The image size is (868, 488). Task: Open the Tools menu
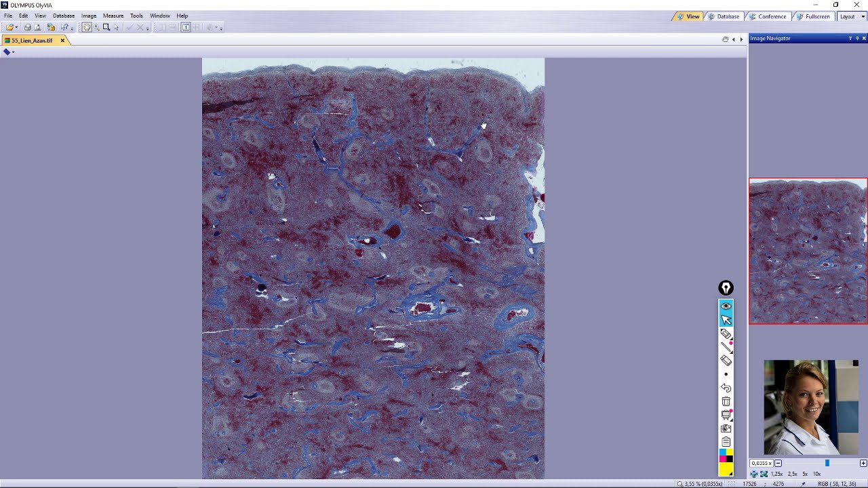(x=136, y=16)
